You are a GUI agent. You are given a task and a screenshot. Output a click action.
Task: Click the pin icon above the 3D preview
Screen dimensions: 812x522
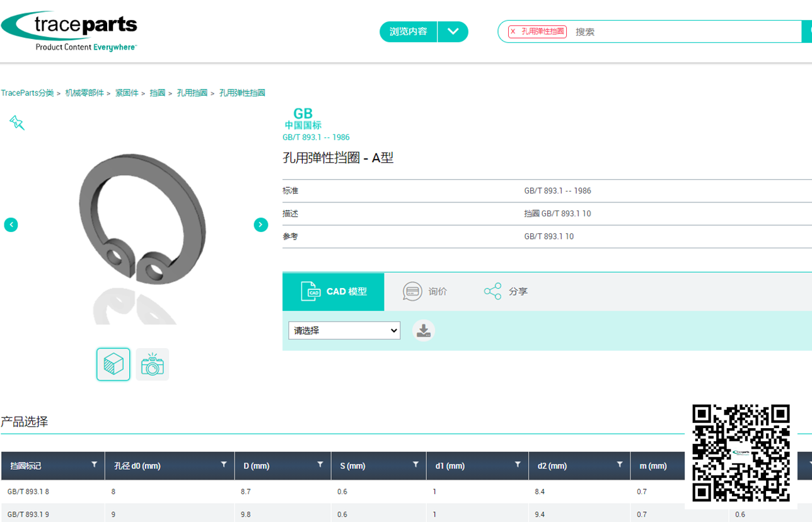click(x=17, y=122)
